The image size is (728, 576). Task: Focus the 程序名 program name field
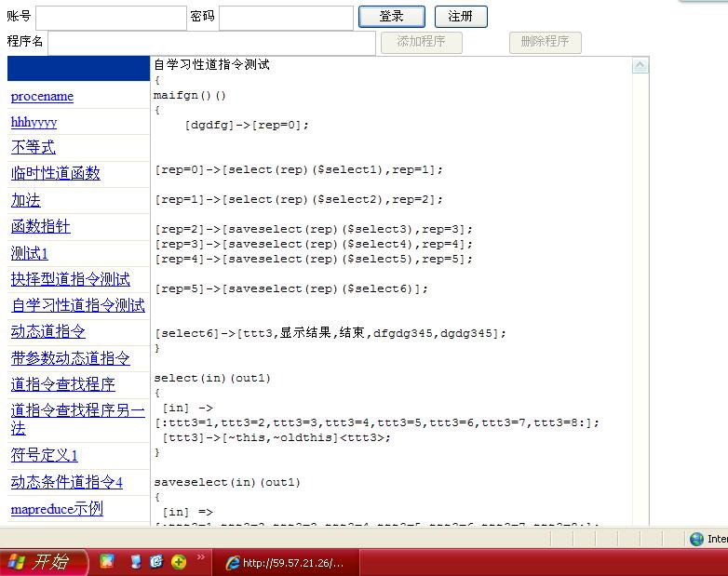(x=211, y=43)
